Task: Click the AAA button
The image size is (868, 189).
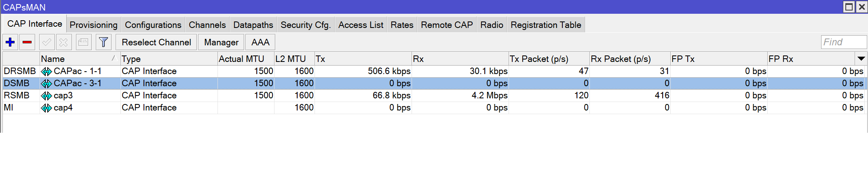Action: pyautogui.click(x=260, y=42)
